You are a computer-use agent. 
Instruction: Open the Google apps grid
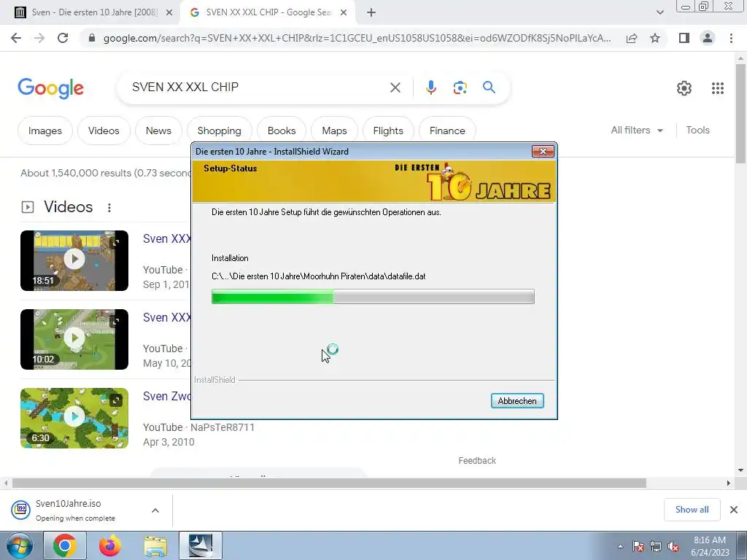click(718, 88)
